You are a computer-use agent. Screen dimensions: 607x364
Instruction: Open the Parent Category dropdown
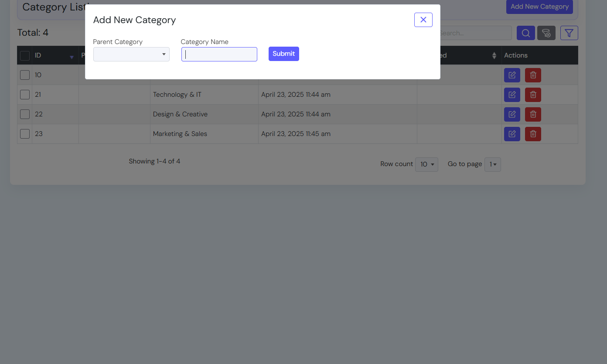coord(131,54)
